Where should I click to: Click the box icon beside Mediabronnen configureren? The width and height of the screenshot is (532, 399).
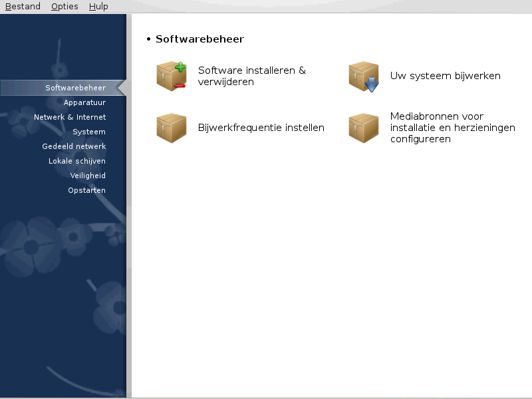pos(364,128)
